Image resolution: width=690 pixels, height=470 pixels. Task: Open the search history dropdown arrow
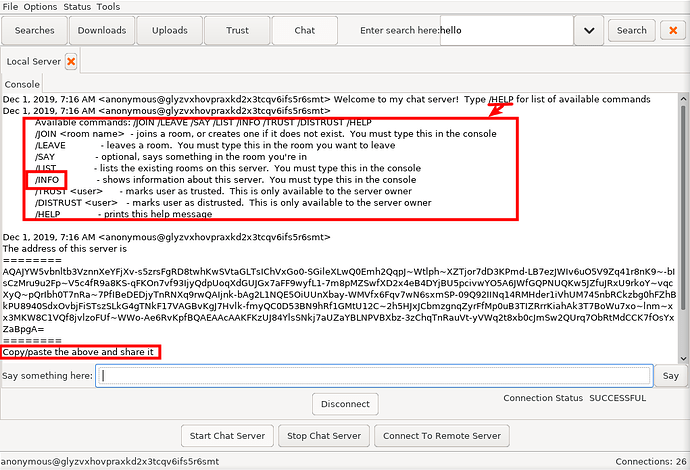pyautogui.click(x=589, y=31)
